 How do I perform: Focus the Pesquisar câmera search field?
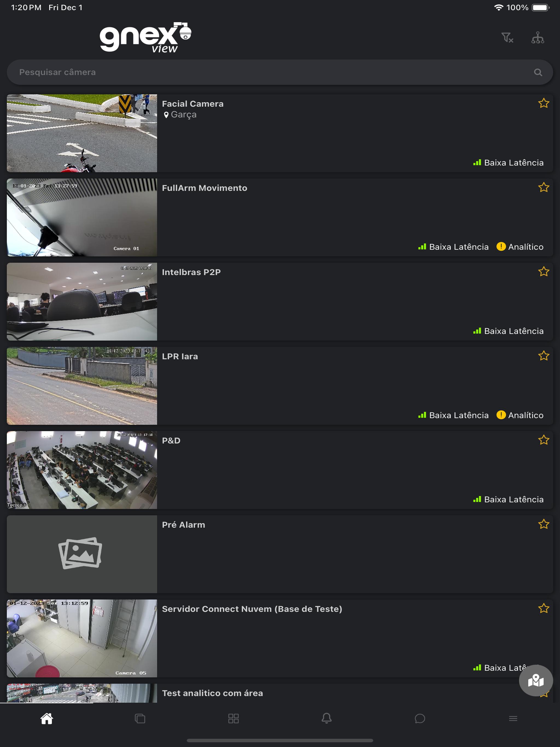point(280,72)
